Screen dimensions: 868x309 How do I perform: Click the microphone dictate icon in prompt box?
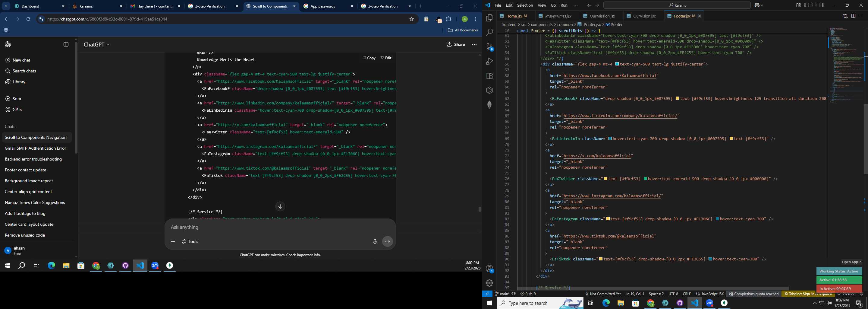375,241
